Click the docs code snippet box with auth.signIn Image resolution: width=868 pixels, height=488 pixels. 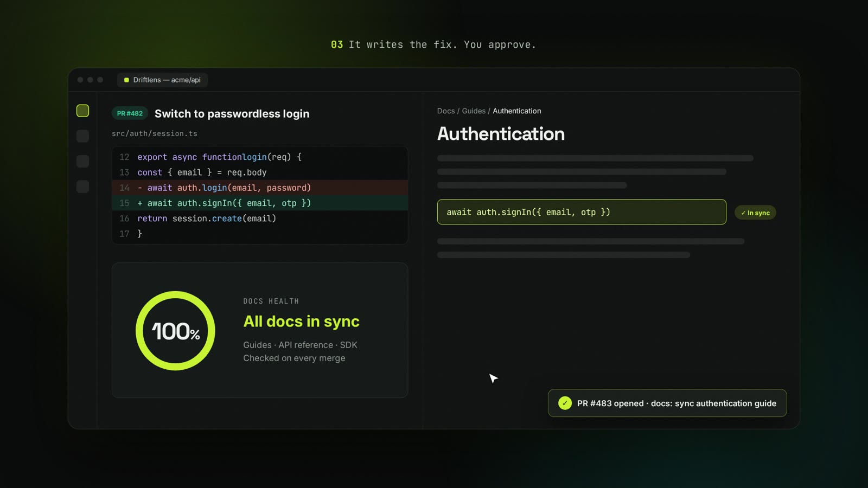pos(582,212)
